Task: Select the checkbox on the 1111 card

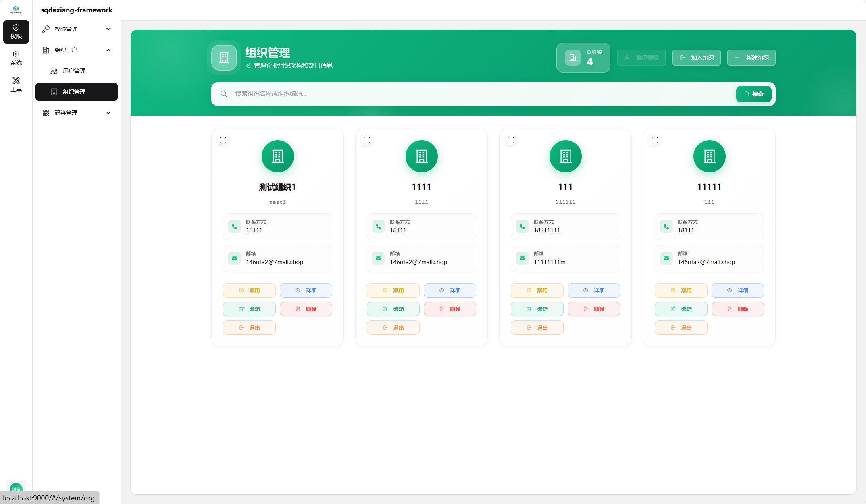Action: [x=367, y=140]
